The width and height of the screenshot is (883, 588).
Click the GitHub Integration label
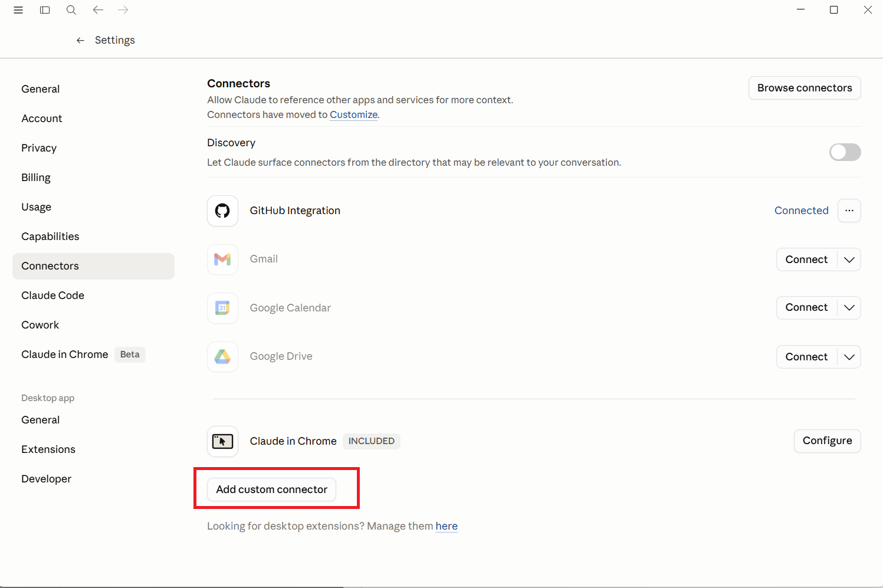[295, 211]
